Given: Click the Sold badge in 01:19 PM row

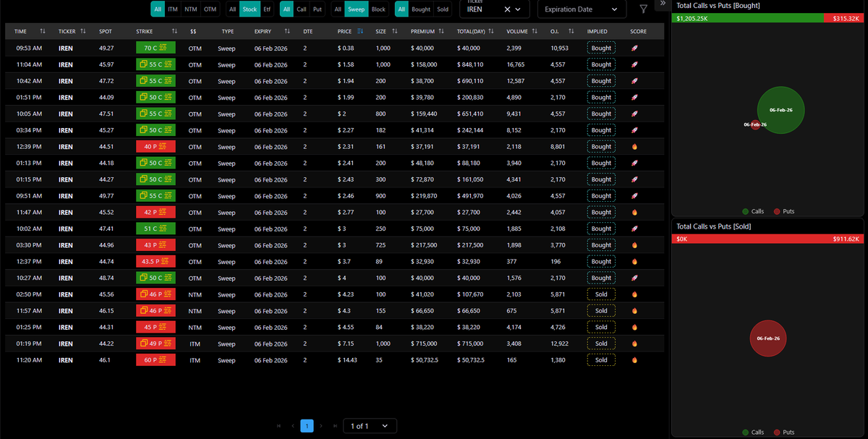Looking at the screenshot, I should (601, 344).
